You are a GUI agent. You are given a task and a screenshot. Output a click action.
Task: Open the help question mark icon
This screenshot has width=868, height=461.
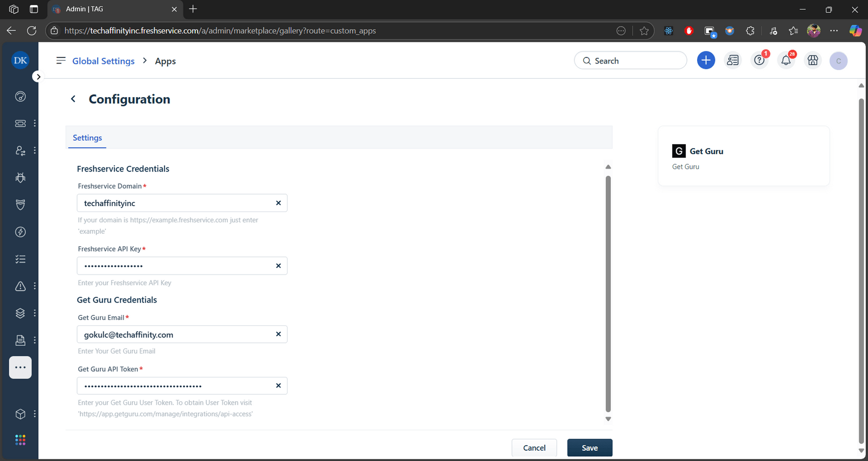click(x=759, y=60)
